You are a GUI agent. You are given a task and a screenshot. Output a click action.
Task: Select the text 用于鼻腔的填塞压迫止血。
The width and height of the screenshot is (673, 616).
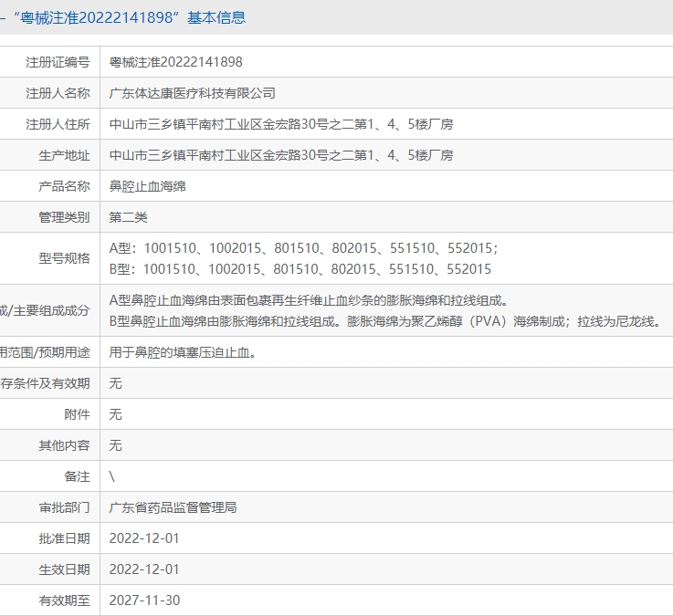tap(183, 352)
